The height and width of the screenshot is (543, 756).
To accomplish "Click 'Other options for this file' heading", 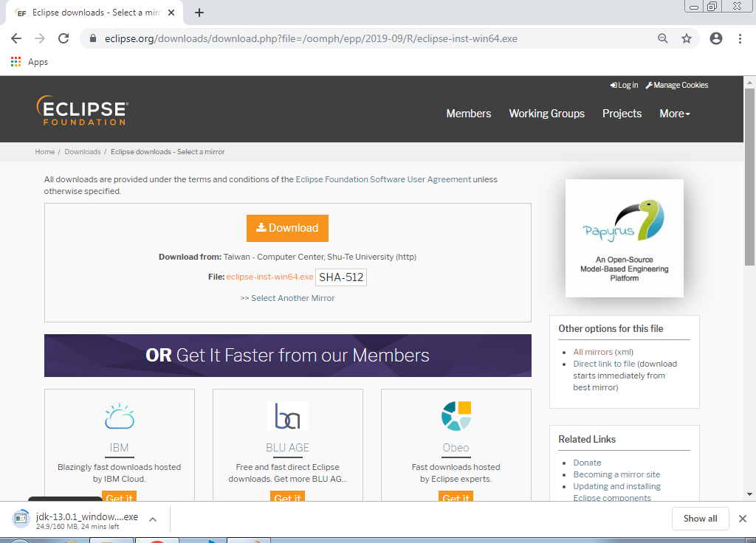I will pos(611,328).
